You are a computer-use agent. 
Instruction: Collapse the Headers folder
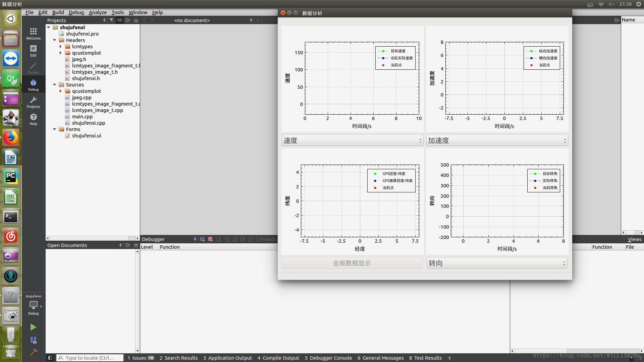[55, 40]
